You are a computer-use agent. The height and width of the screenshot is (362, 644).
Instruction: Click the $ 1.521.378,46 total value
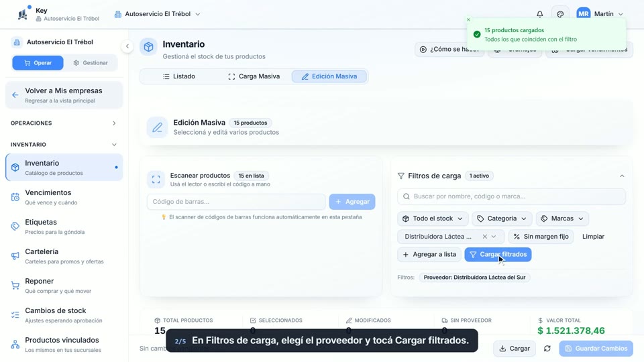(x=571, y=330)
